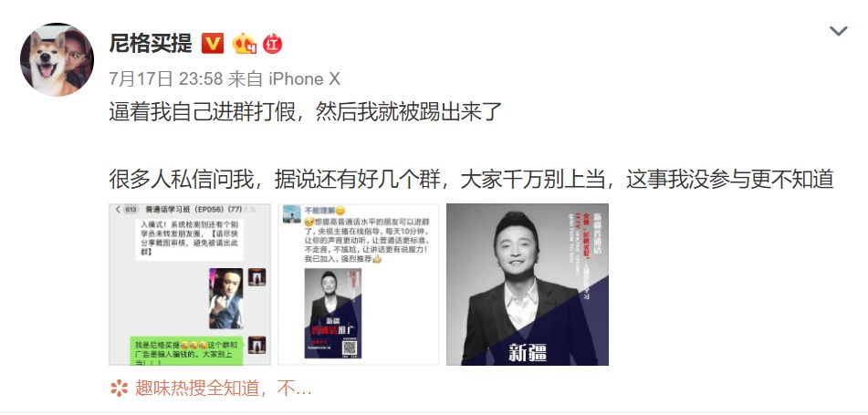Click the small avatar beside 不能理解
This screenshot has height=415, width=868.
pyautogui.click(x=292, y=214)
